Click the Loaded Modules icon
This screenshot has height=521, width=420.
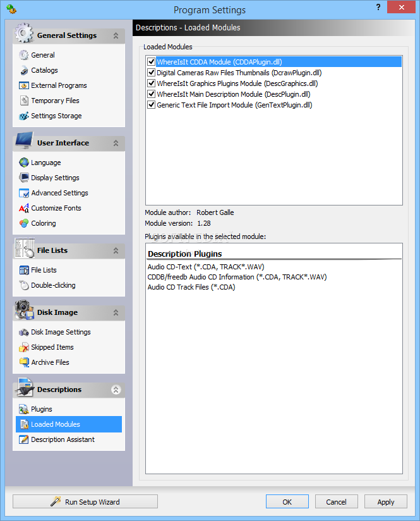click(23, 424)
